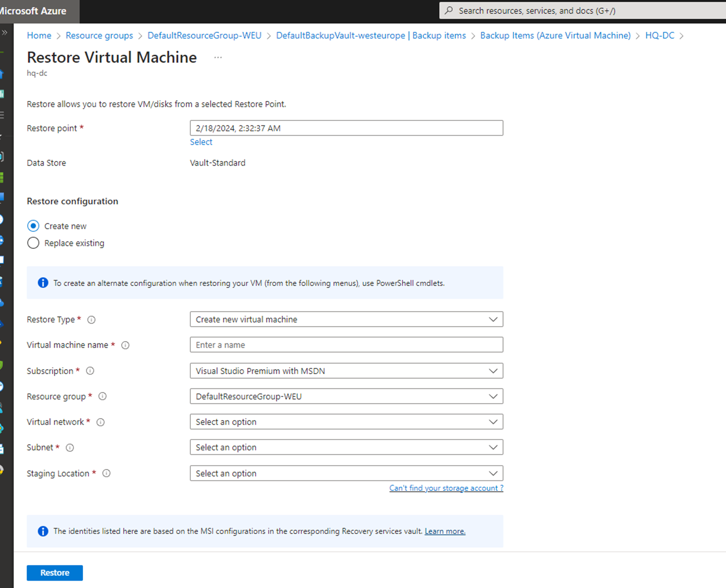This screenshot has height=588, width=726.
Task: Click the Virtual machine name text field
Action: point(346,345)
